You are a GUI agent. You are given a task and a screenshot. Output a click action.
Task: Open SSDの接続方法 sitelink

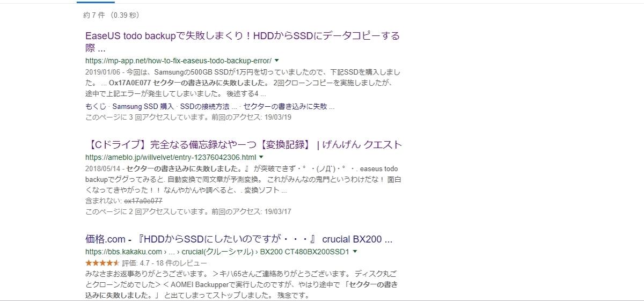click(208, 106)
